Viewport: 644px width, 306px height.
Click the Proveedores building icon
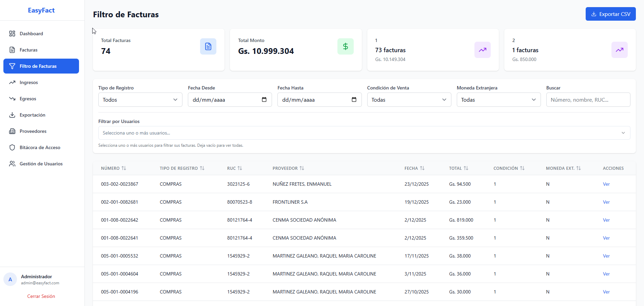[x=12, y=131]
